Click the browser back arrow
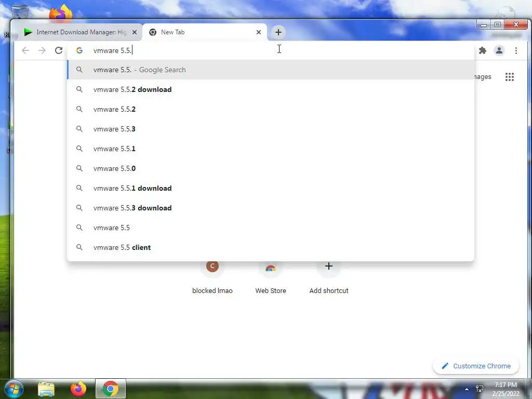 click(25, 50)
